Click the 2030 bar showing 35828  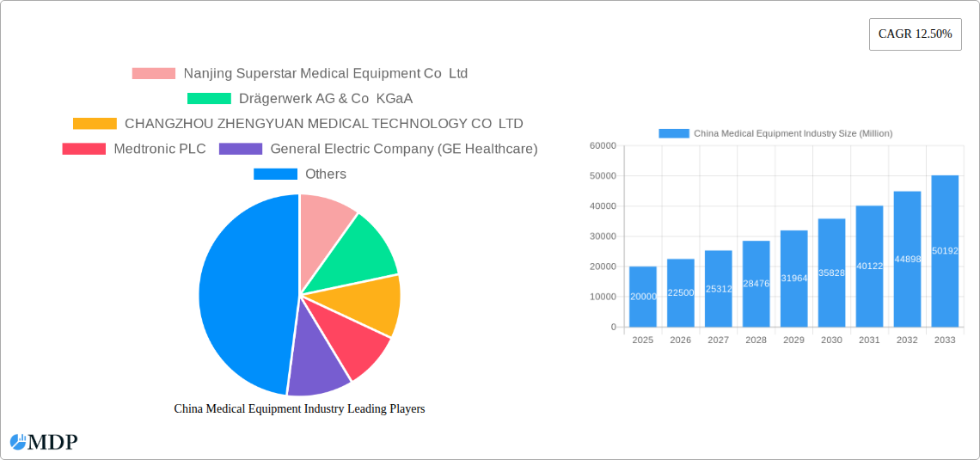click(832, 273)
